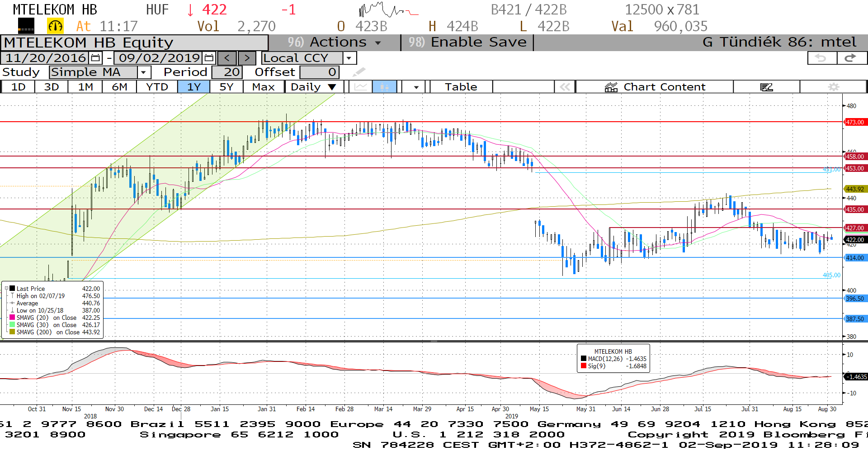The width and height of the screenshot is (868, 470).
Task: Open Simple MA study dropdown
Action: (x=144, y=72)
